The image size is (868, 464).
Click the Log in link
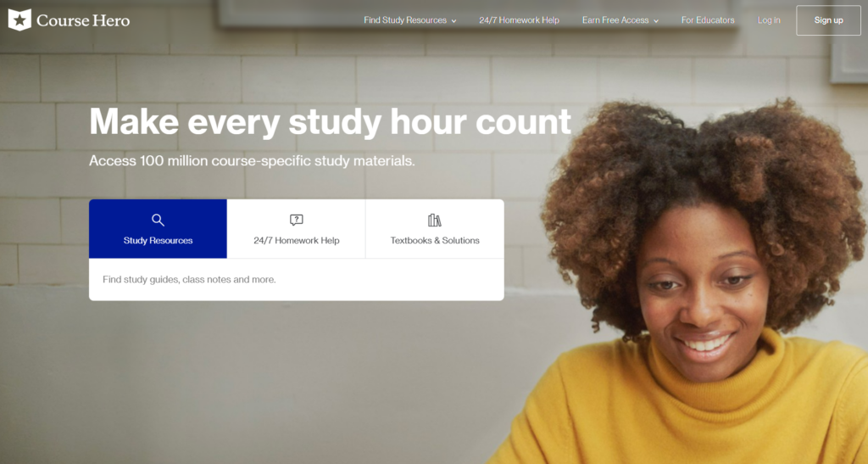point(769,20)
